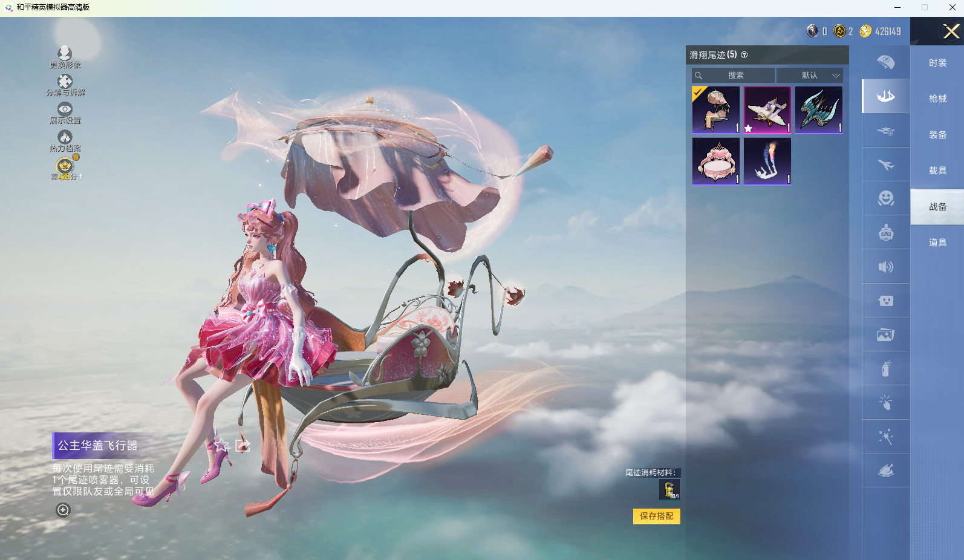
Task: Maximize the 和平精英模拟器 window
Action: [x=925, y=8]
